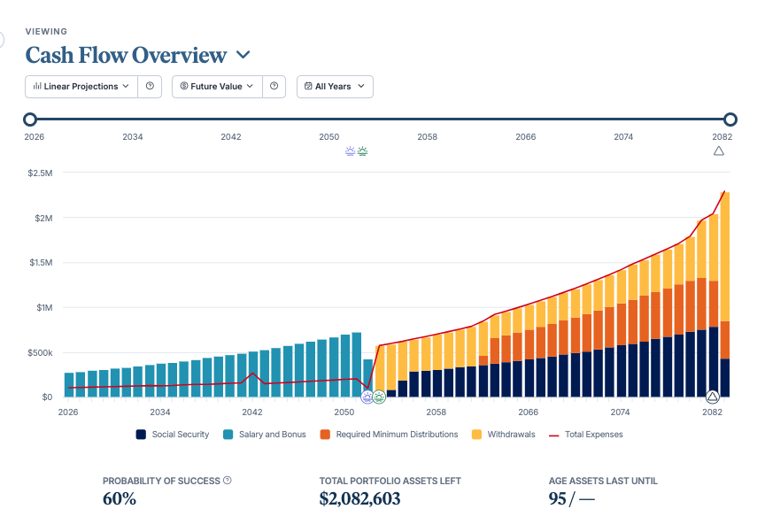Click the $2.5M y-axis label

40,173
